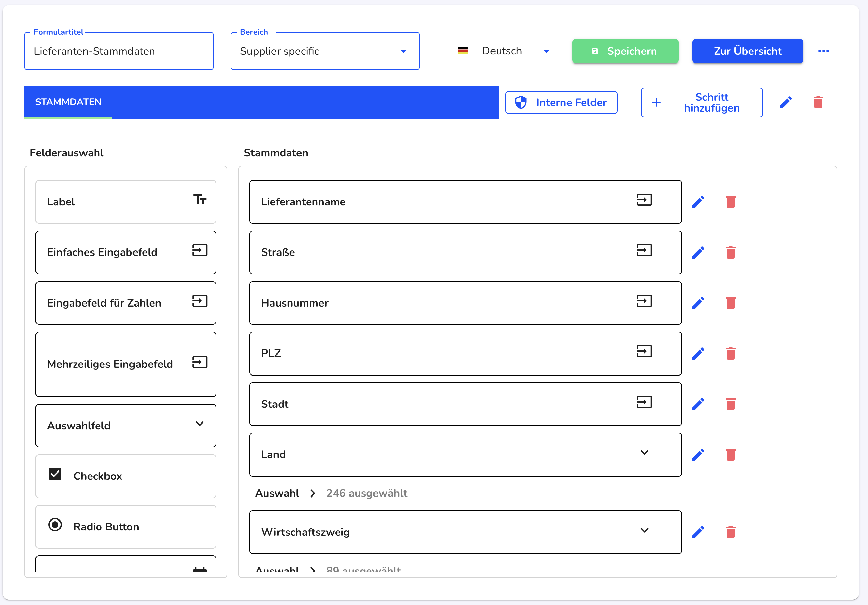Select the Straße field row

[x=465, y=252]
